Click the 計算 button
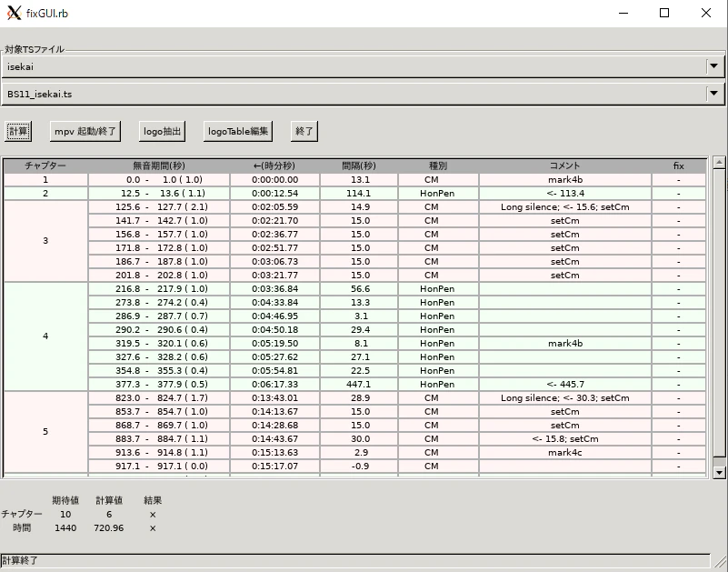 [x=18, y=132]
